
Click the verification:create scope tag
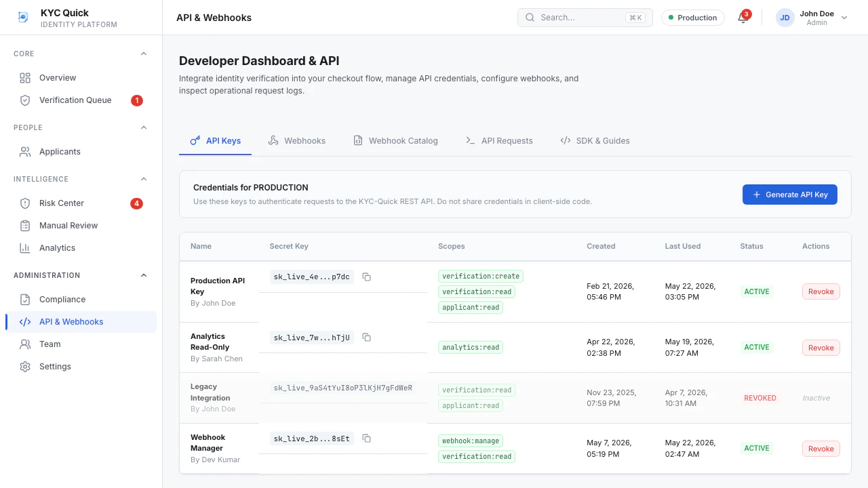(481, 277)
